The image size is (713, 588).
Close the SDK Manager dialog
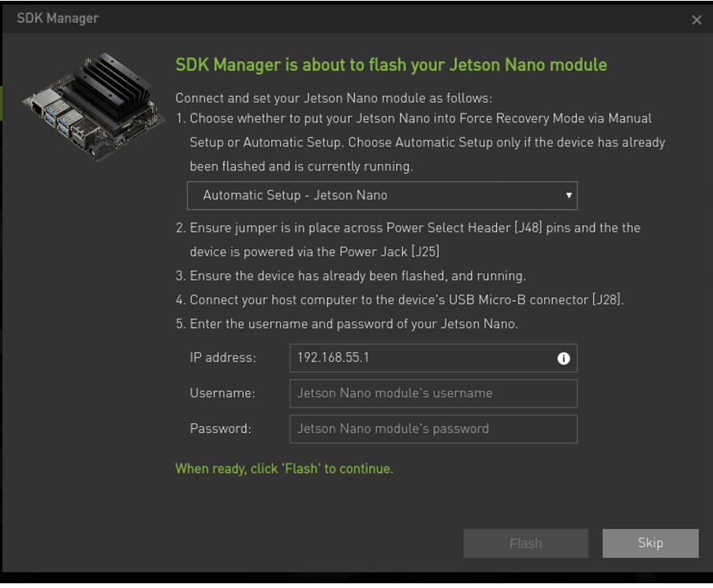pos(696,20)
